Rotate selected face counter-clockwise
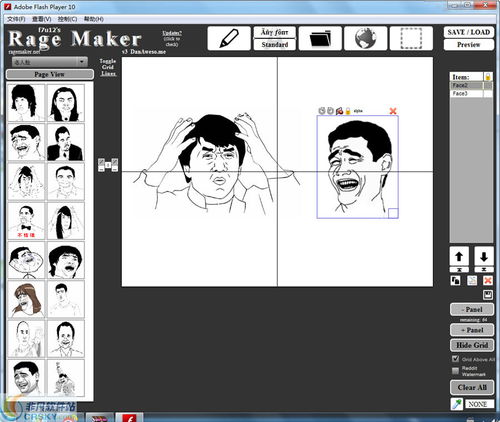Image resolution: width=500 pixels, height=422 pixels. [322, 111]
